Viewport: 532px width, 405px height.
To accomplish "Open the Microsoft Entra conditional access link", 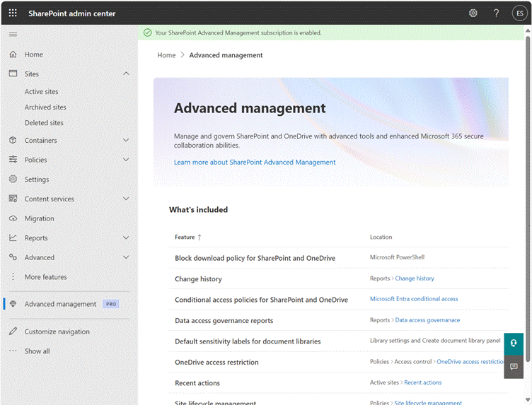I will 414,299.
